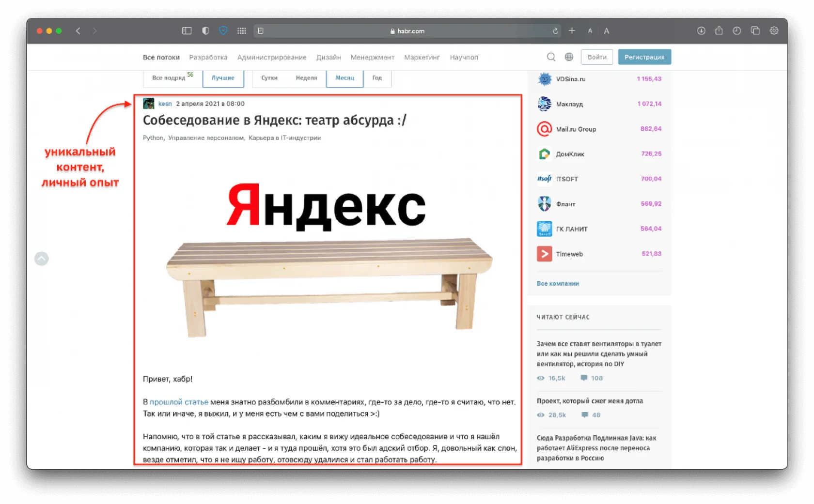The image size is (814, 504).
Task: Decrease text size with small A
Action: tap(590, 31)
